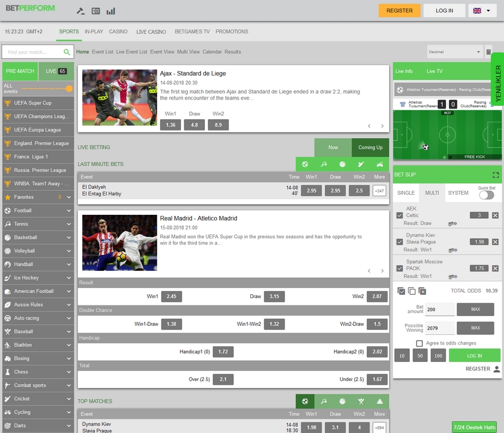Image resolution: width=504 pixels, height=433 pixels.
Task: Open the 7/24 Destek Hattı support chat
Action: click(474, 427)
